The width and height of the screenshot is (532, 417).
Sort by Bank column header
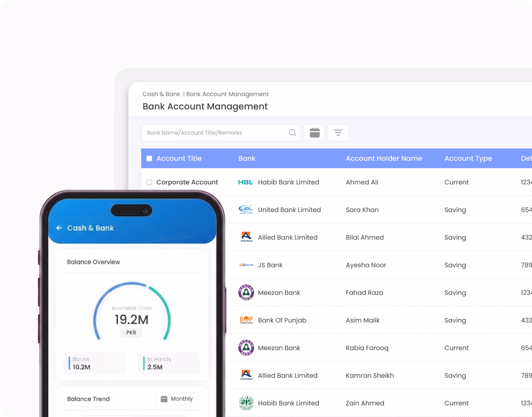(x=247, y=158)
